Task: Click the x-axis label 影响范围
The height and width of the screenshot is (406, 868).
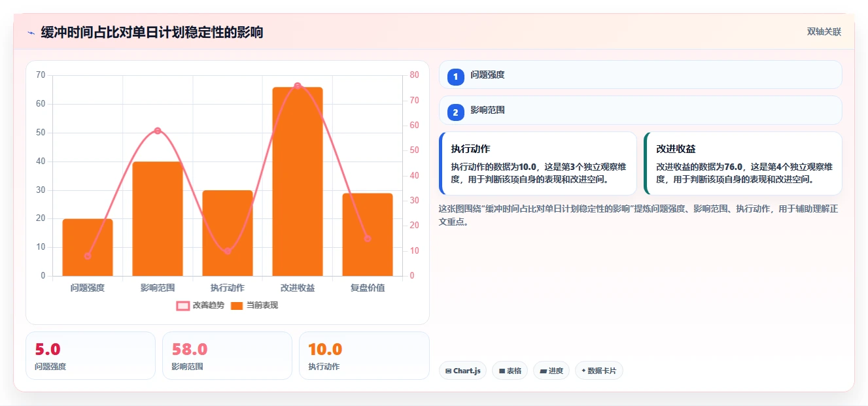Action: tap(158, 288)
